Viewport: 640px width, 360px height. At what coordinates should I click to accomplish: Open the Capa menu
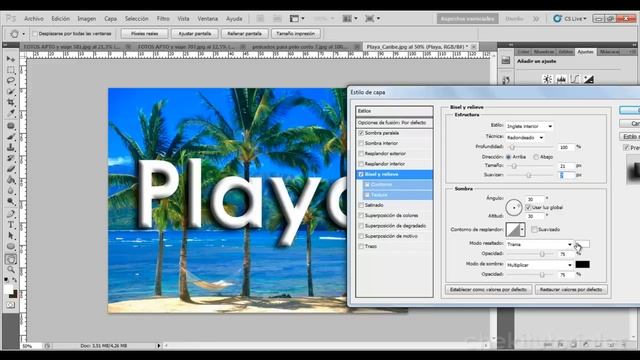click(x=110, y=19)
